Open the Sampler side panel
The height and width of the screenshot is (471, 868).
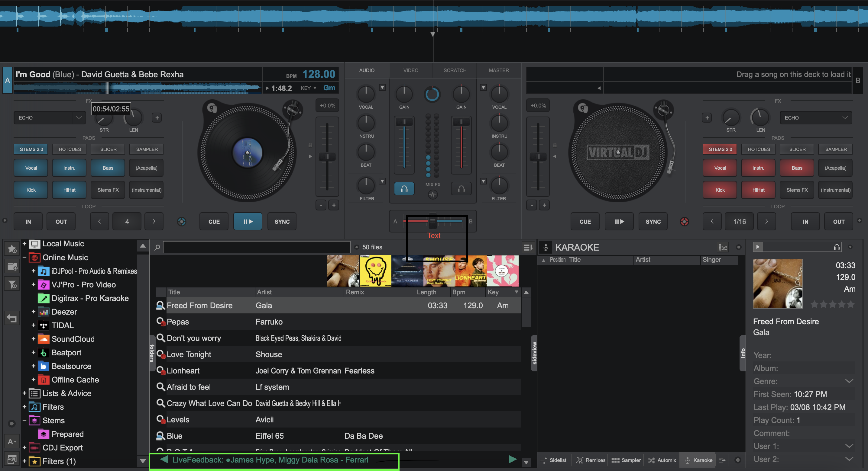pyautogui.click(x=626, y=460)
